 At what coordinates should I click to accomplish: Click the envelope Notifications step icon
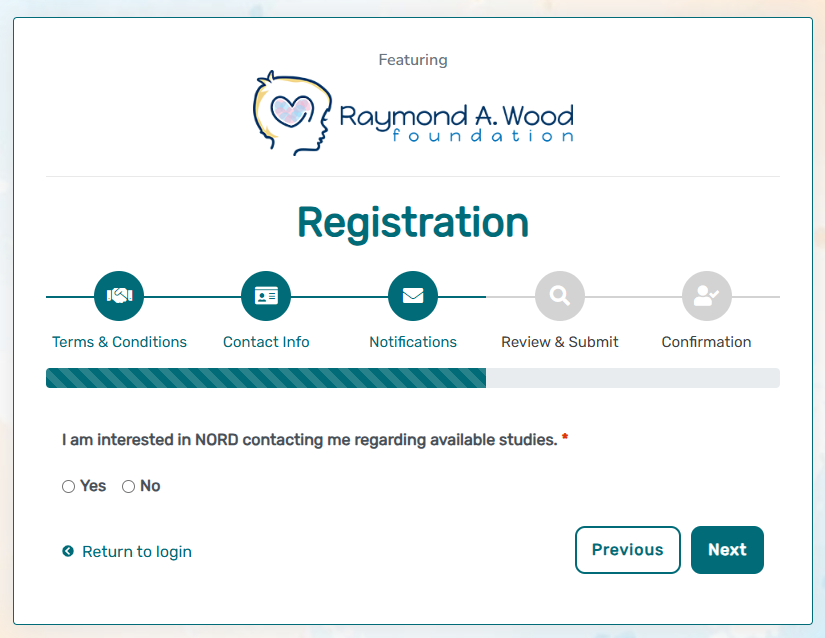click(413, 296)
